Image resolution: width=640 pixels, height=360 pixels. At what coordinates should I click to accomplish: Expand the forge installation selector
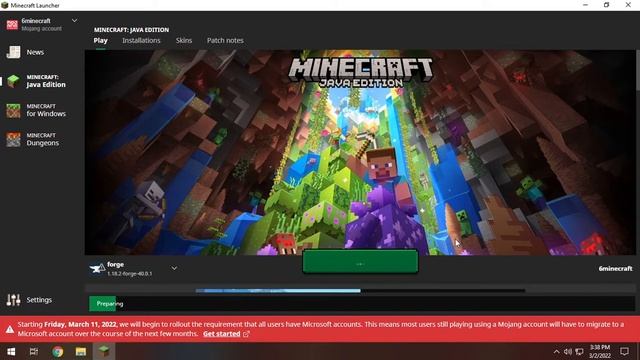click(x=174, y=268)
